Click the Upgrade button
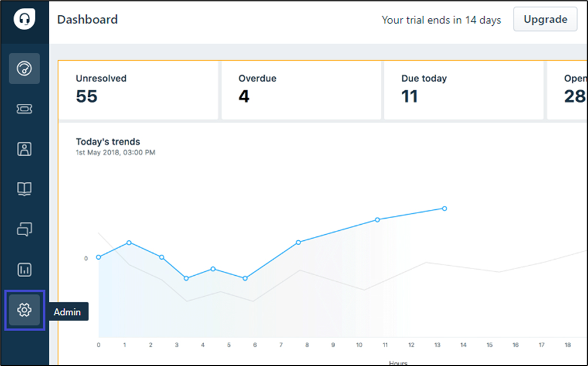Viewport: 588px width, 366px height. coord(545,19)
